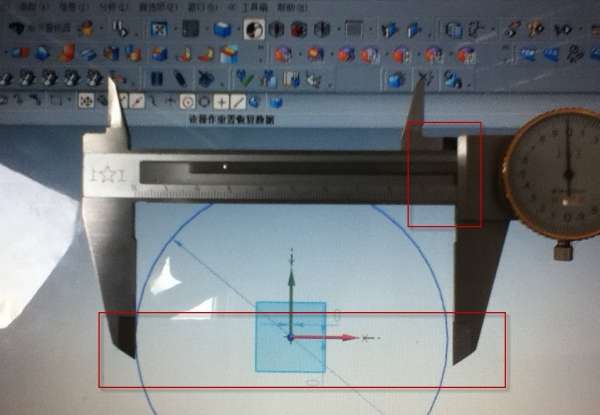Click the blue origin point of the coordinate system

290,337
